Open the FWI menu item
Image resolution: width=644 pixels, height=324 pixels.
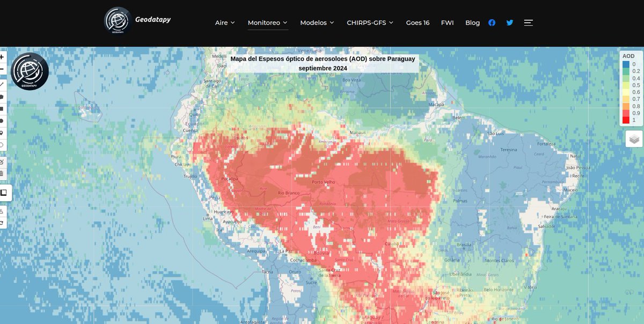point(447,23)
